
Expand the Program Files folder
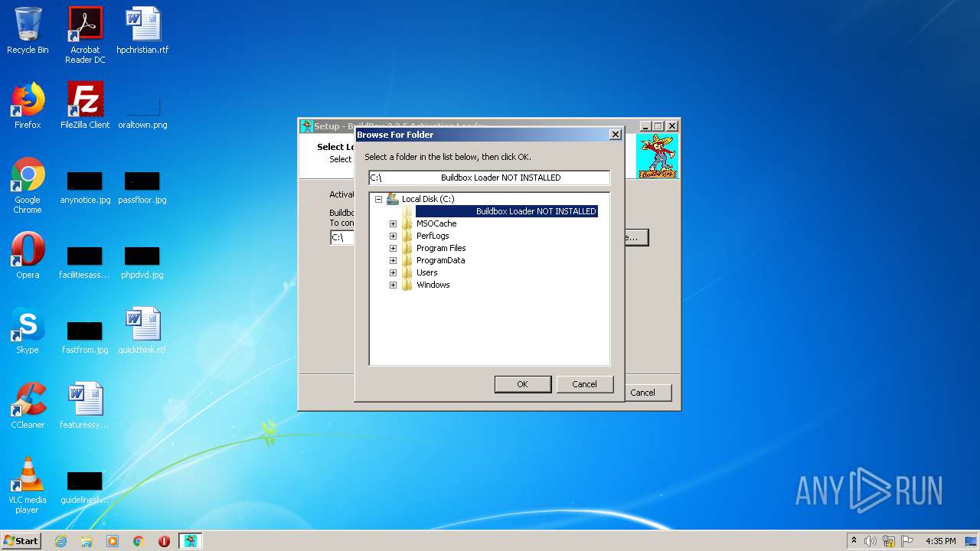(393, 248)
